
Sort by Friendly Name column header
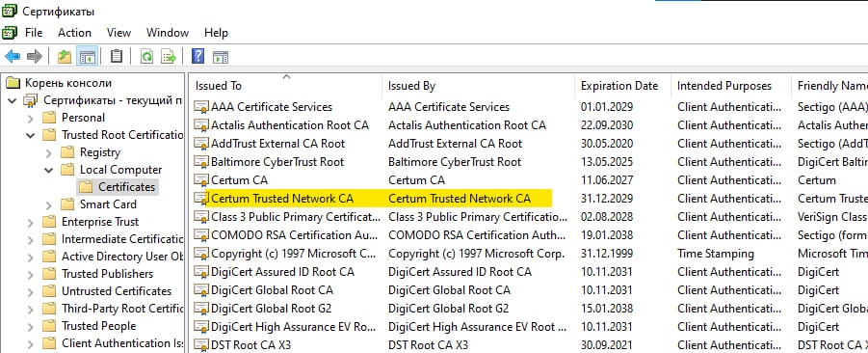pos(829,86)
